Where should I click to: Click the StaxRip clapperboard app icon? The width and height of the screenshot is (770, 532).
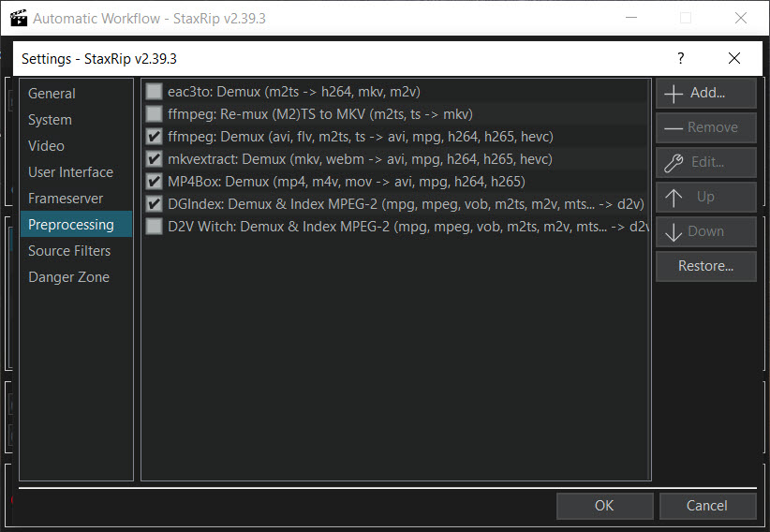19,18
